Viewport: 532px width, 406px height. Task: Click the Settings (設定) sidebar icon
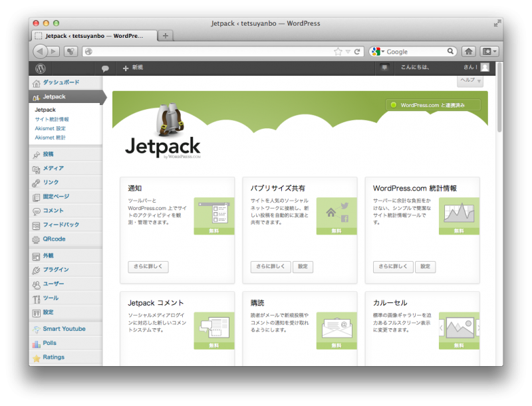point(37,313)
